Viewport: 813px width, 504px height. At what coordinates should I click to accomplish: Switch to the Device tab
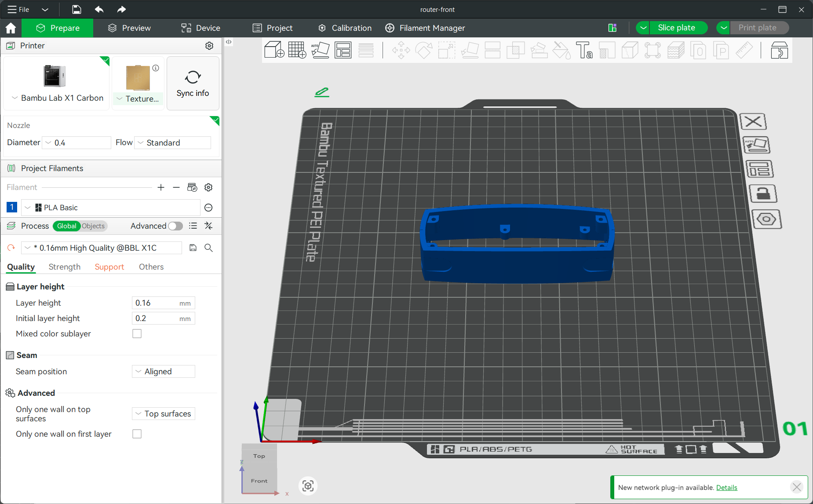201,28
